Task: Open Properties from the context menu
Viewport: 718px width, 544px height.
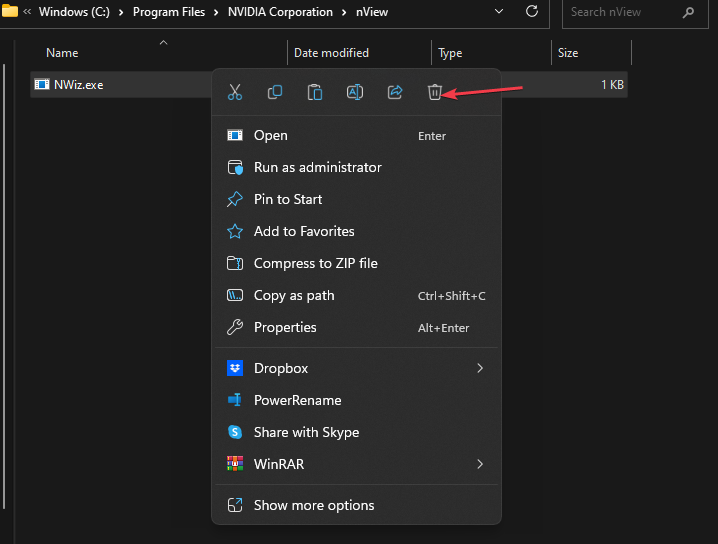Action: [356, 327]
